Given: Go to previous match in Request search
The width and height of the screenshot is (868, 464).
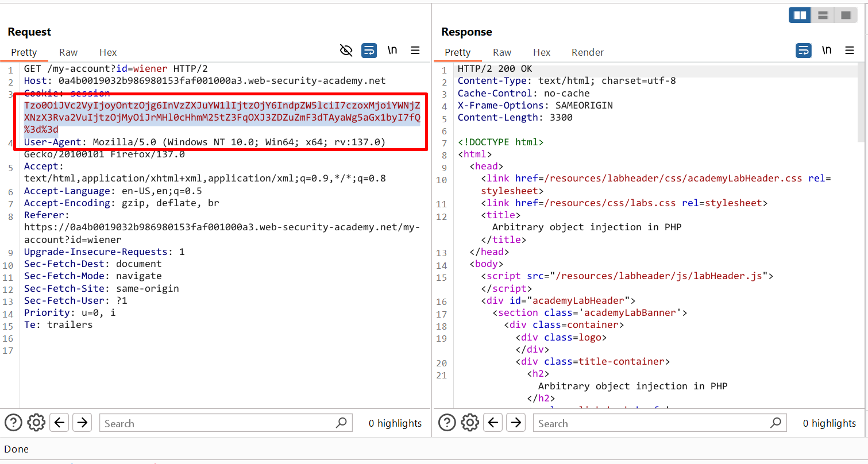Looking at the screenshot, I should coord(59,423).
